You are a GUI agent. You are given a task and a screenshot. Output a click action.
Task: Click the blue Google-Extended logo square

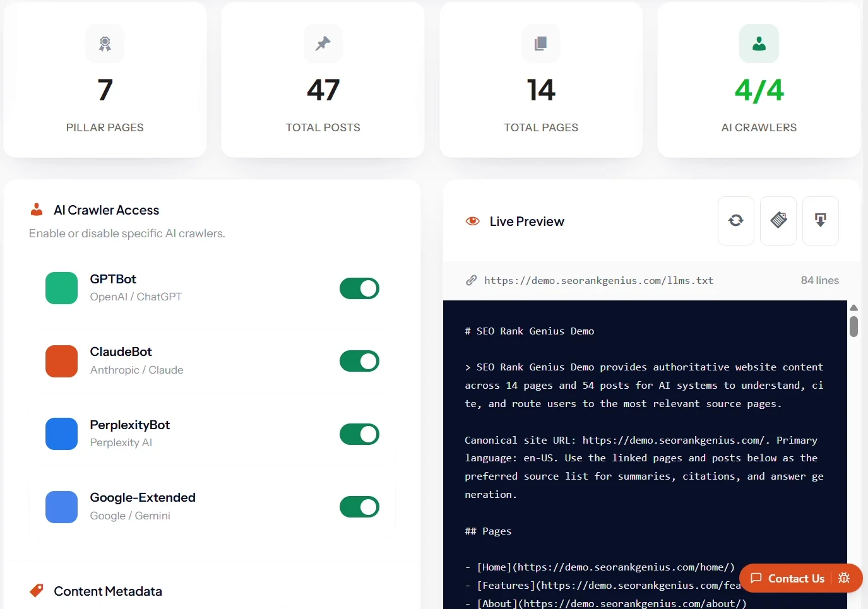[x=61, y=507]
